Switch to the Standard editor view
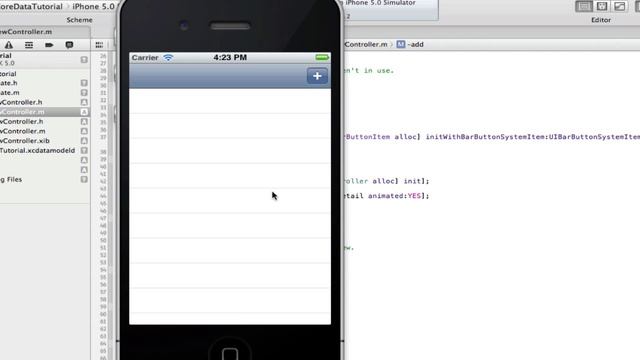The image size is (640, 360). click(584, 6)
